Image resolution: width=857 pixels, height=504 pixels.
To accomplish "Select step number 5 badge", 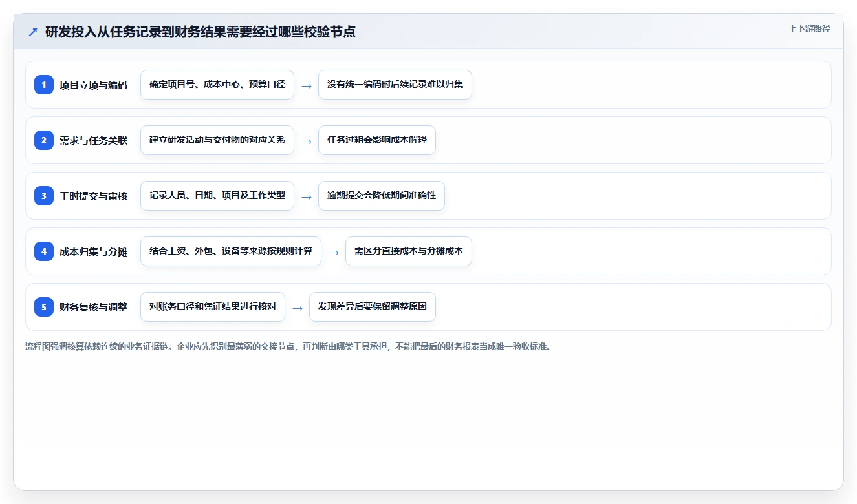I will (44, 306).
